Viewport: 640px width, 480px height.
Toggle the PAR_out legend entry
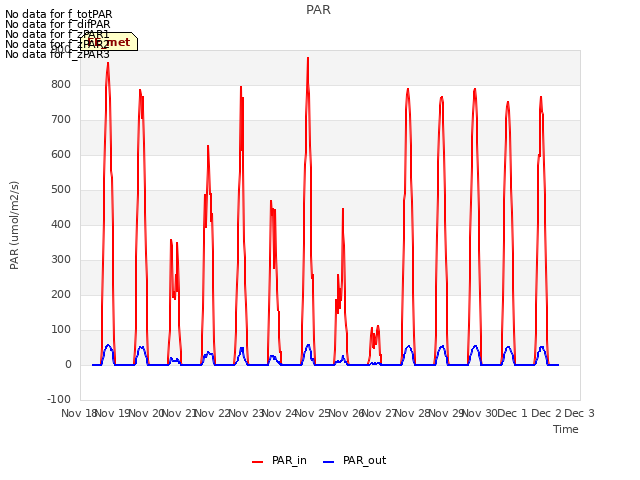pos(354,460)
